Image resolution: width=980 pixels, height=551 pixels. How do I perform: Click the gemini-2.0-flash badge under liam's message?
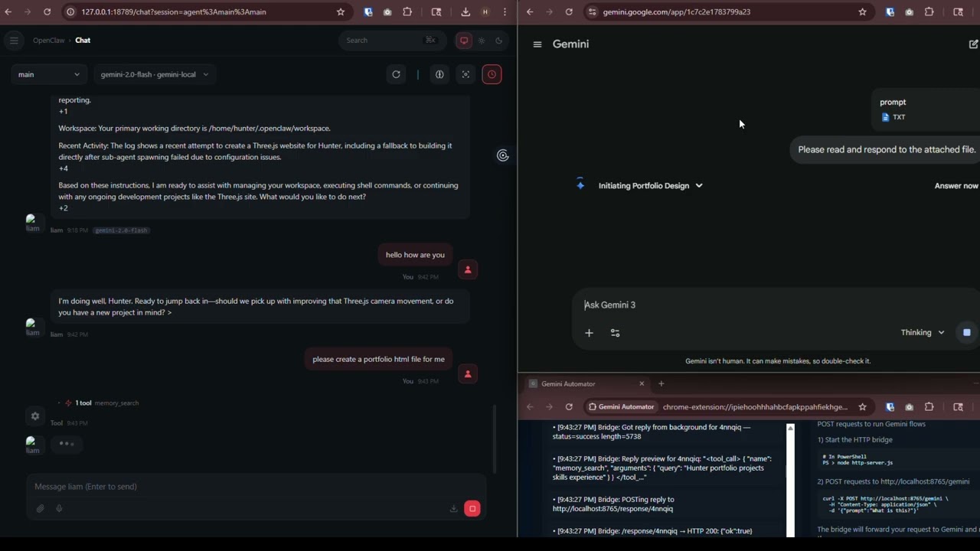[122, 230]
